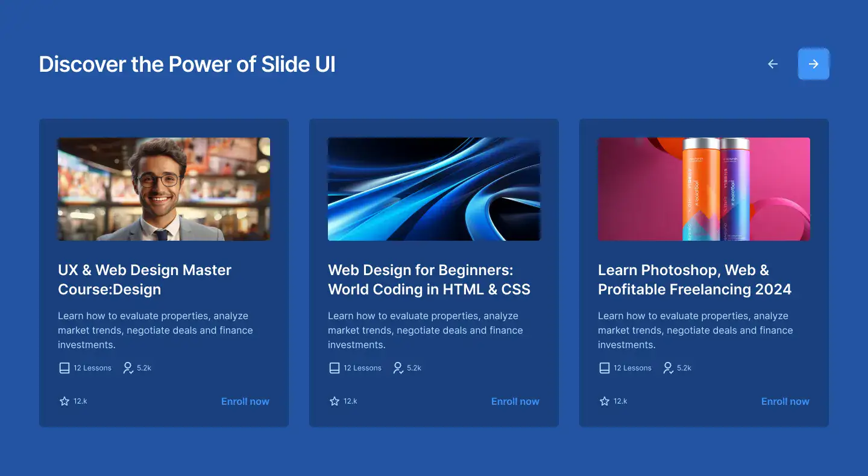868x476 pixels.
Task: Click the star icon on Web Design for Beginners card
Action: coord(335,401)
